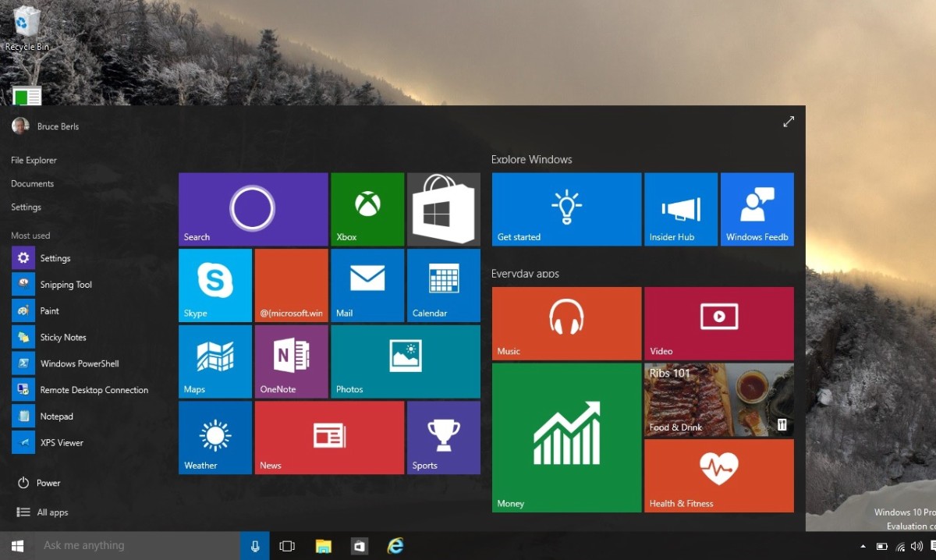Launch the Windows Store tile

[444, 209]
